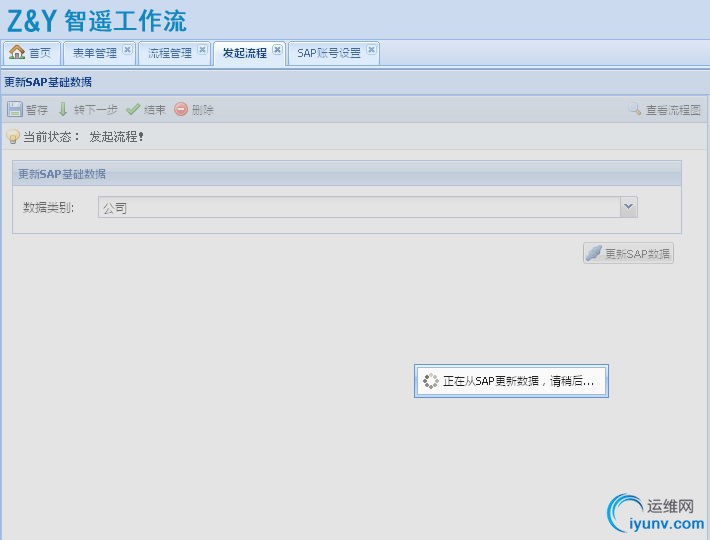The width and height of the screenshot is (710, 540).
Task: Click the 暂存 toolbar label
Action: click(37, 110)
